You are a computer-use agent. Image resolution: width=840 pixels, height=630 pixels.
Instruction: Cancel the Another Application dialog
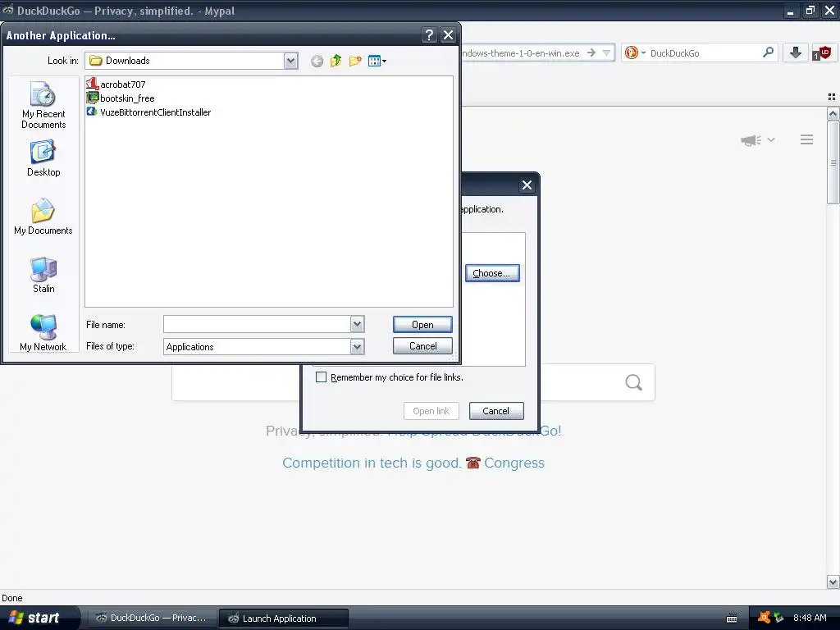pos(422,346)
